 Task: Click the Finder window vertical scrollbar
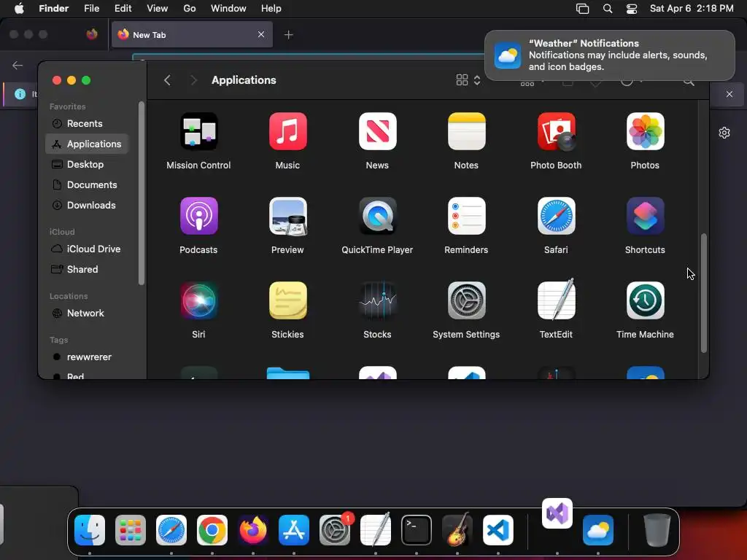(704, 293)
